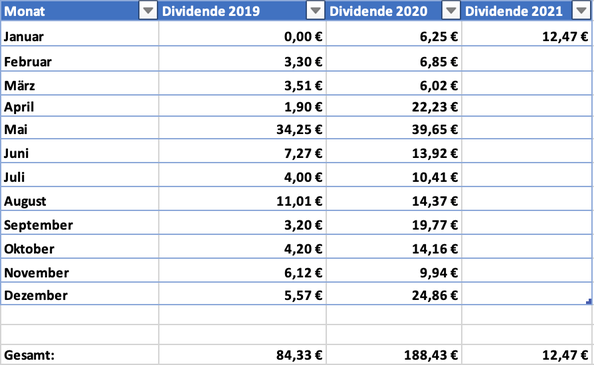Open the Dividende 2021 filter dropdown
The width and height of the screenshot is (594, 365).
click(x=581, y=11)
